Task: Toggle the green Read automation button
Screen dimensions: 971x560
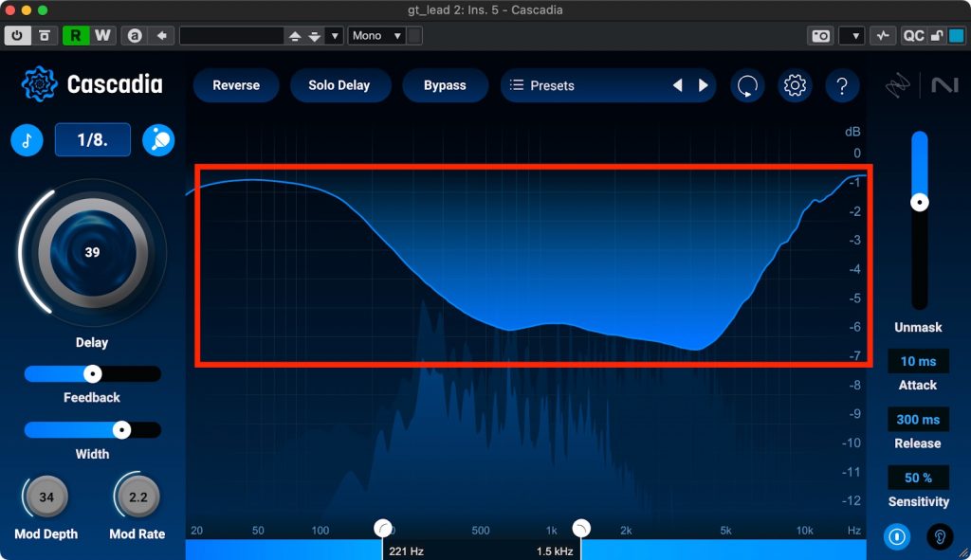Action: point(74,36)
